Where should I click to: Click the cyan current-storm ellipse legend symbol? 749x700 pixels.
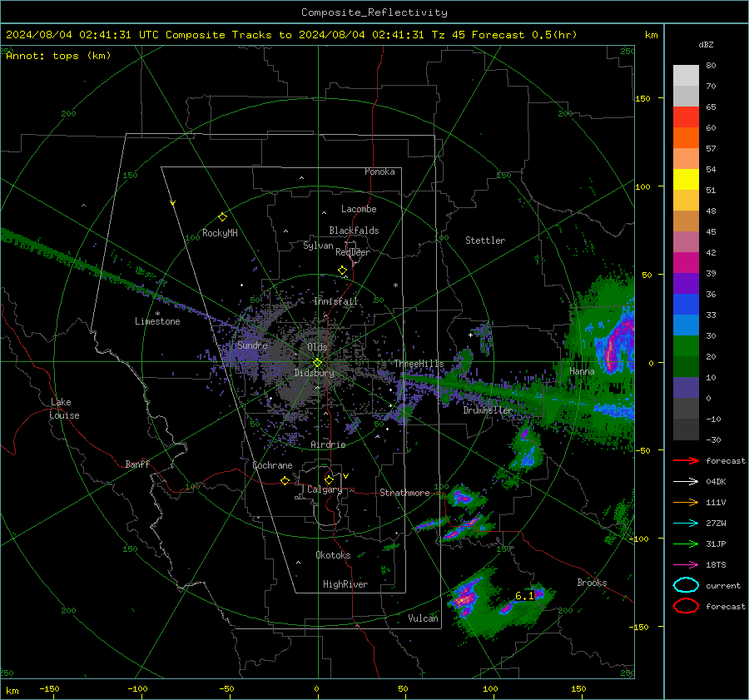click(687, 585)
